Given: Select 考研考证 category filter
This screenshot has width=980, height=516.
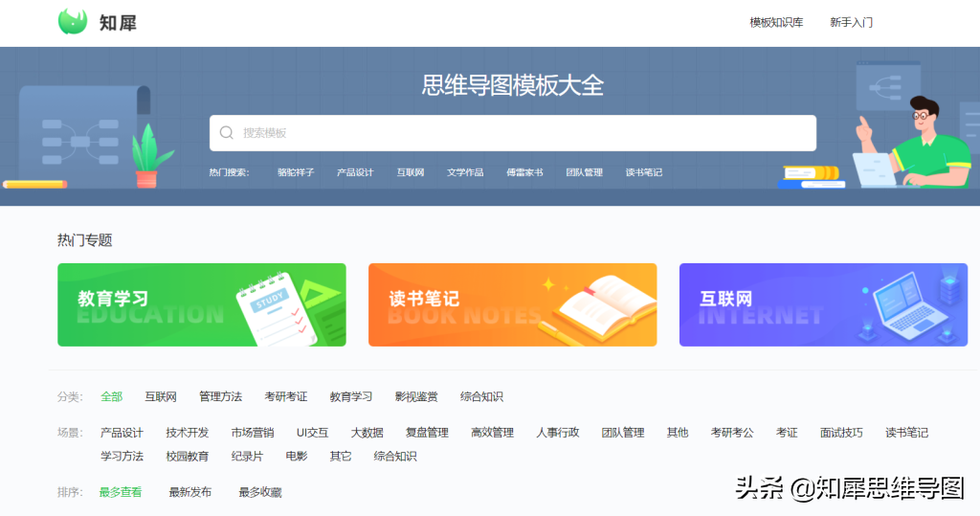Looking at the screenshot, I should (285, 396).
